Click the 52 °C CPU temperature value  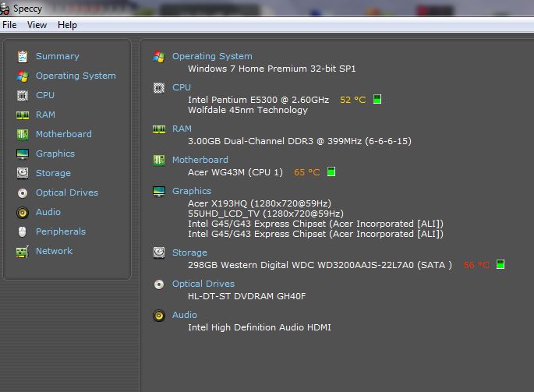353,100
